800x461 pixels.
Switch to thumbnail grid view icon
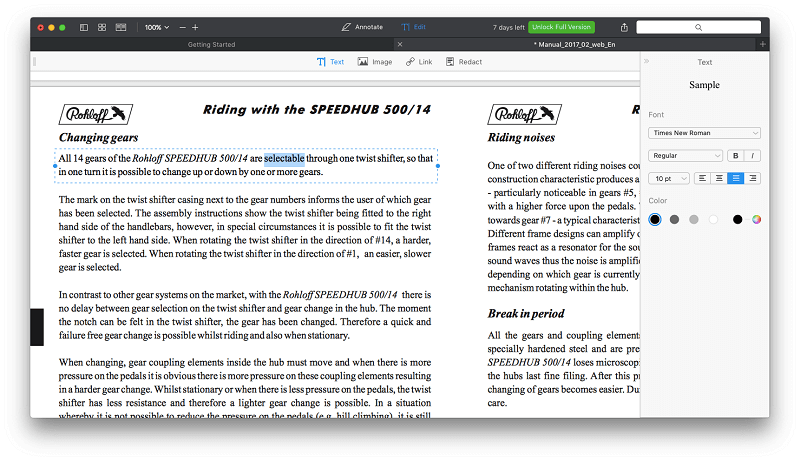pos(102,28)
